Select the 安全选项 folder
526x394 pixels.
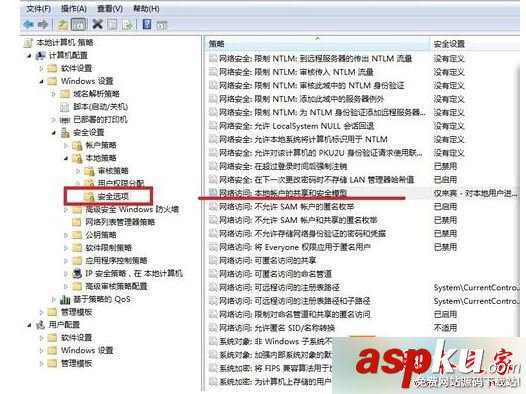pyautogui.click(x=113, y=196)
